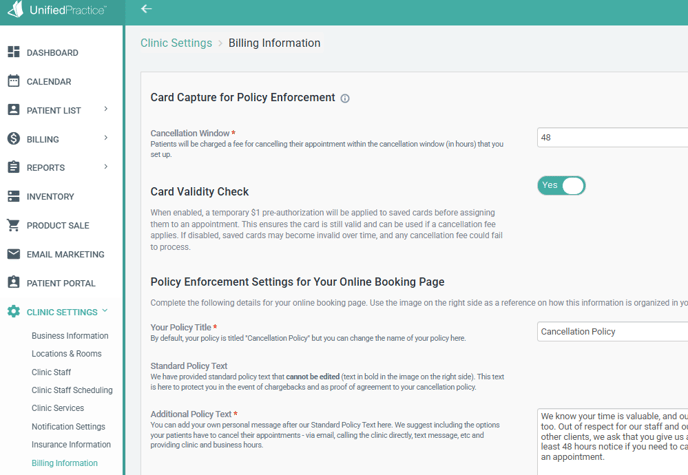688x475 pixels.
Task: Click the Patient List person icon
Action: tap(14, 110)
